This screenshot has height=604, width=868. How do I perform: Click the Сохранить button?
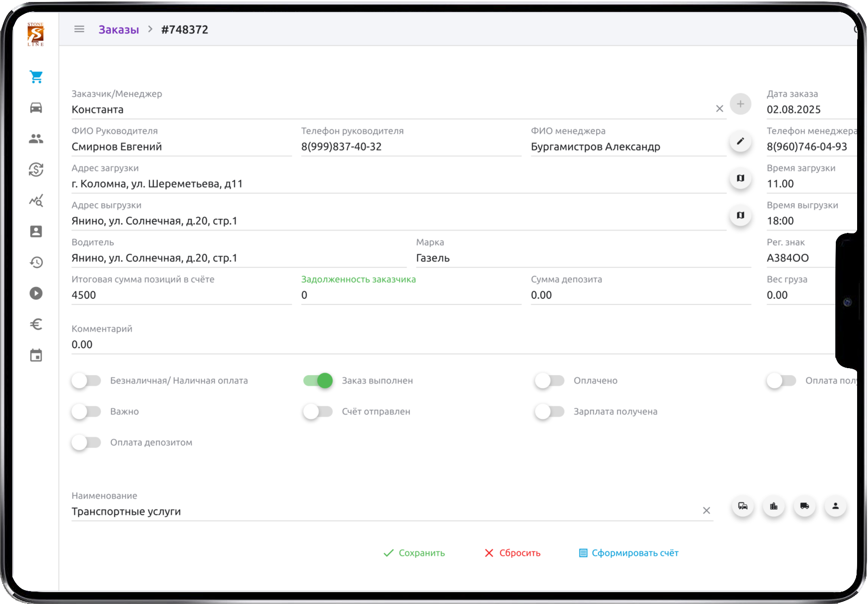tap(414, 553)
